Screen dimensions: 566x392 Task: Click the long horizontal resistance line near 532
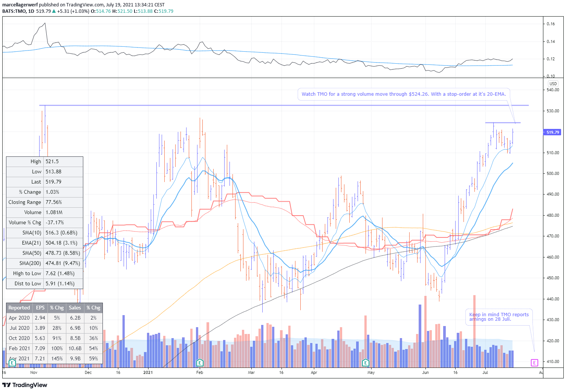284,105
